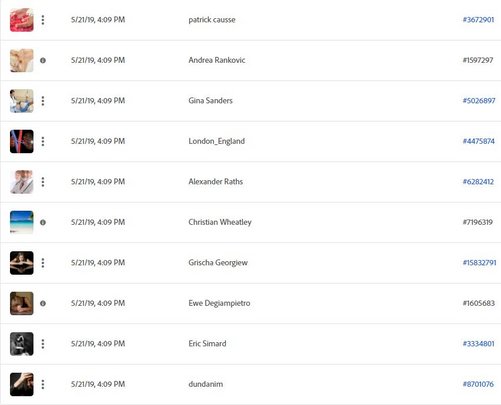The width and height of the screenshot is (501, 405).
Task: Open asset link #3672901
Action: (x=478, y=20)
